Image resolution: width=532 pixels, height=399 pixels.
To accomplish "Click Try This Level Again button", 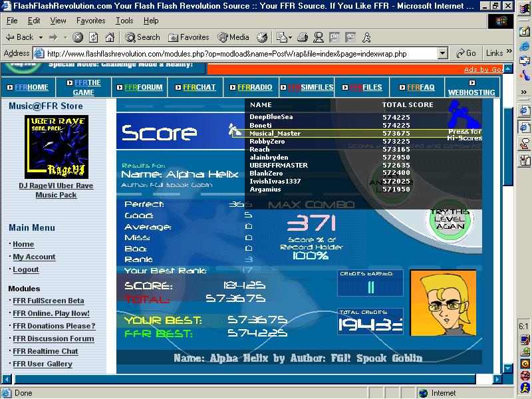I will (x=450, y=219).
